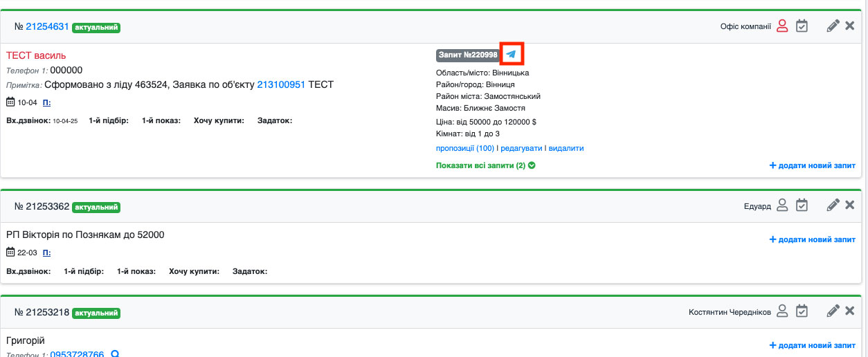The height and width of the screenshot is (357, 868).
Task: Open пропозиції (100) link
Action: [x=465, y=148]
